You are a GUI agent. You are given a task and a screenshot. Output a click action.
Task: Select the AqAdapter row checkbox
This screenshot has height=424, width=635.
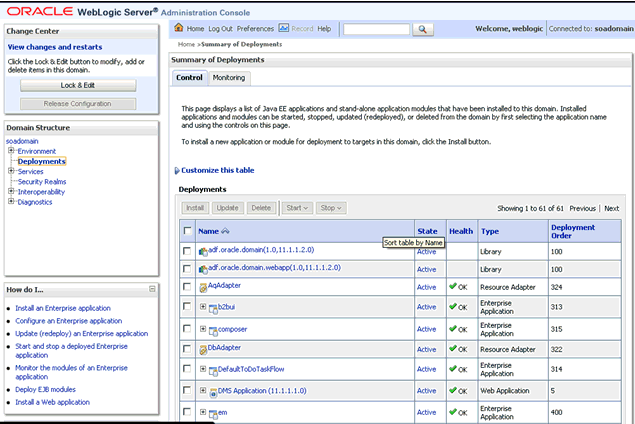tap(187, 286)
